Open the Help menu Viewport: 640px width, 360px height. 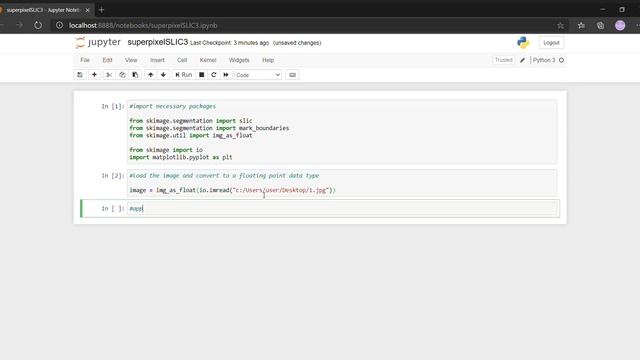pyautogui.click(x=268, y=60)
